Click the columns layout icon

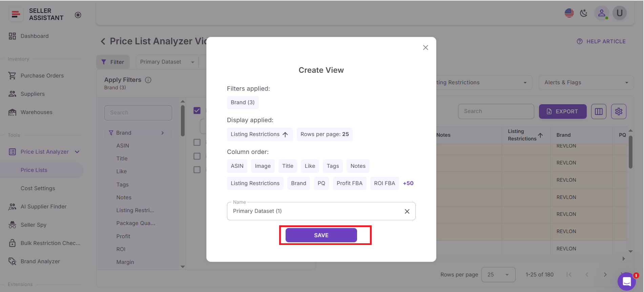click(x=599, y=111)
